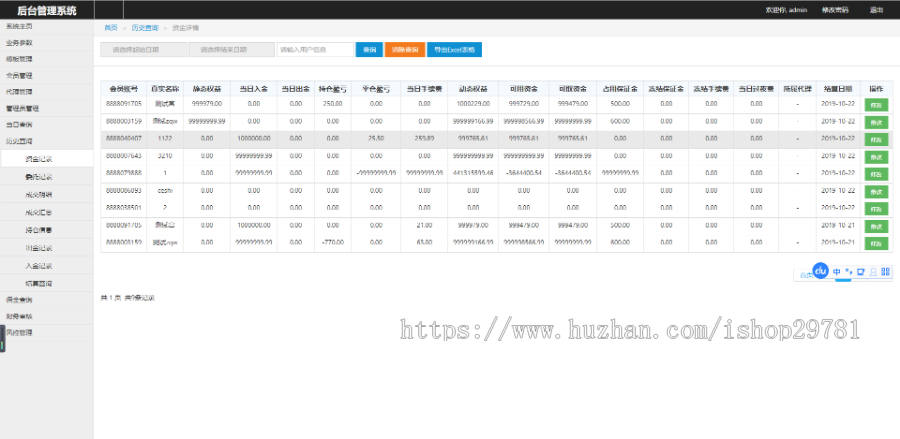Click the user info search input field
The image size is (900, 439).
314,49
